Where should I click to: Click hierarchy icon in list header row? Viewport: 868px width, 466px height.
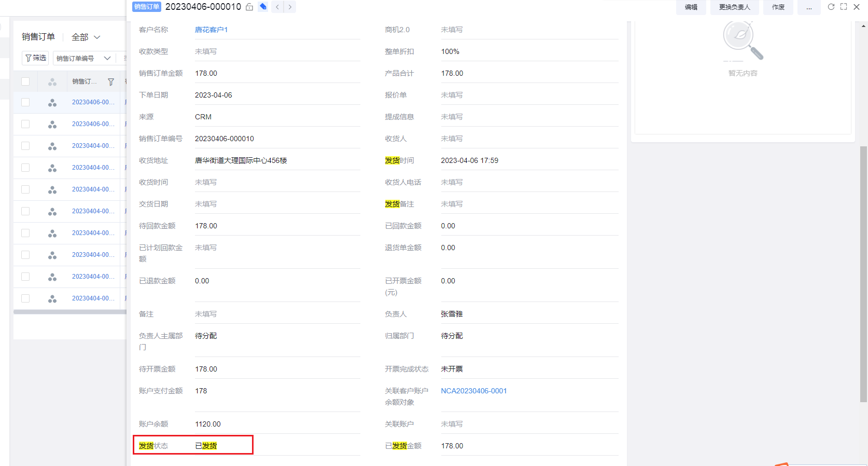click(52, 82)
